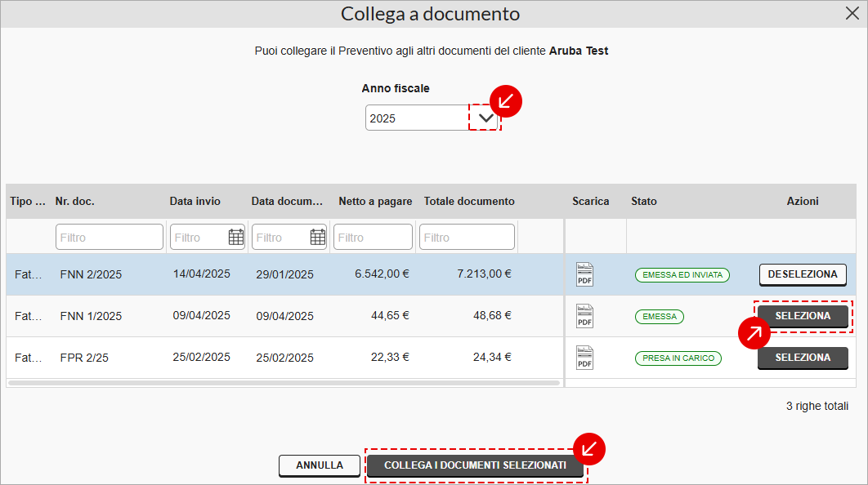Expand the Anno fiscale dropdown arrow
The image size is (868, 485).
(x=485, y=118)
